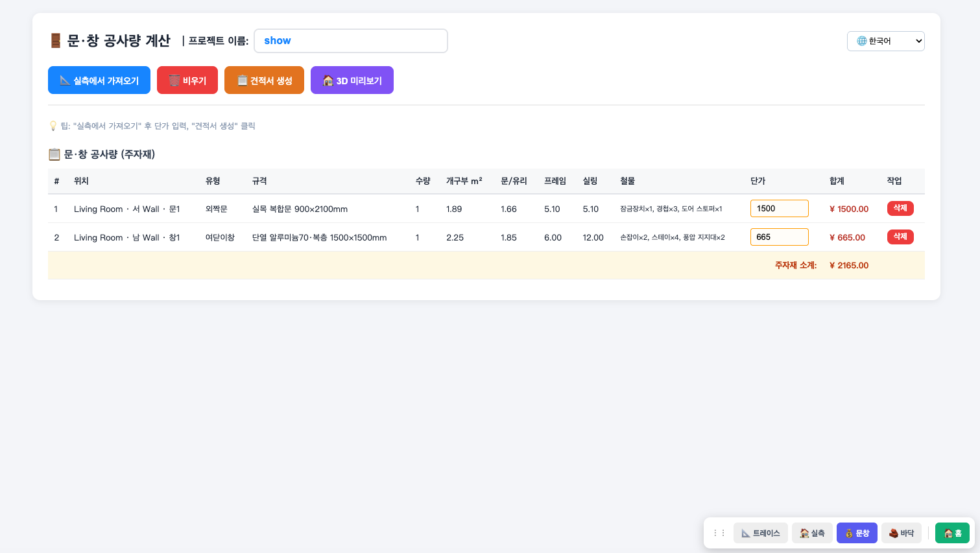980x553 pixels.
Task: Click subtotal value '¥ 2165.00'
Action: point(849,265)
